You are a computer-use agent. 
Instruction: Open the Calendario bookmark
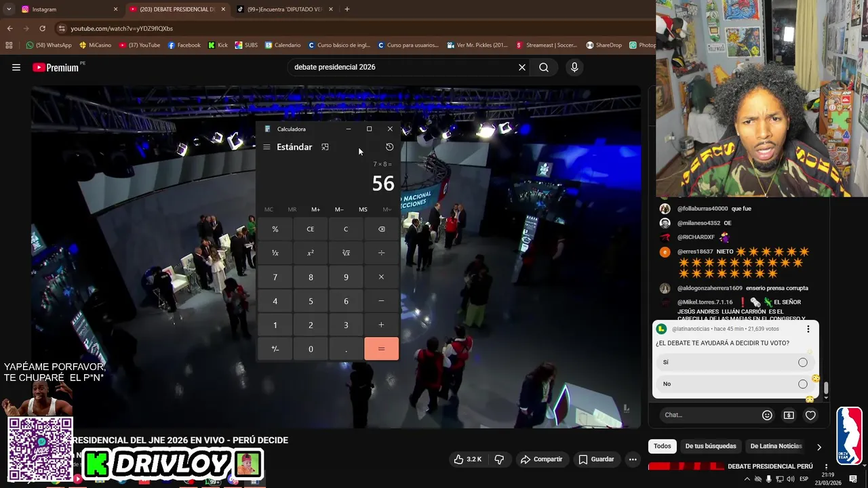coord(283,45)
